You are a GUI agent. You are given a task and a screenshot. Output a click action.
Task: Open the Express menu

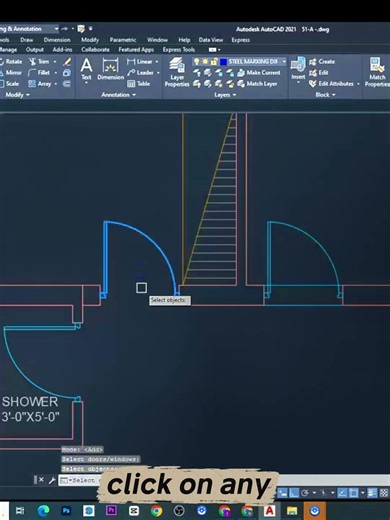click(x=241, y=40)
